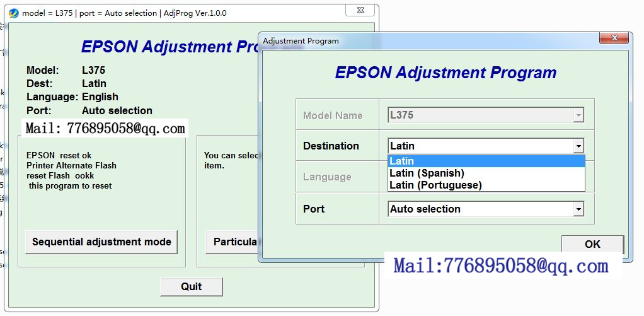Click the AdjProg app icon in the title bar

[14, 13]
